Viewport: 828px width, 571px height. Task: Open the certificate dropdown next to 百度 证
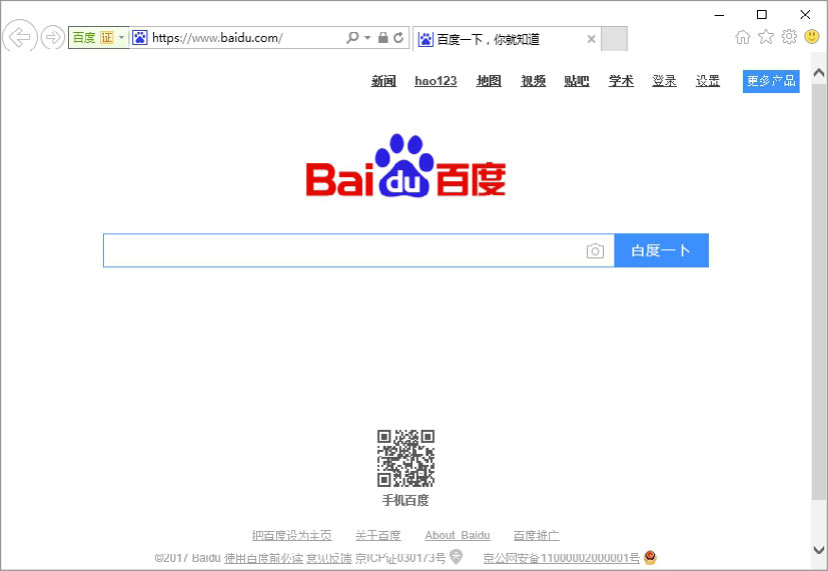tap(121, 38)
